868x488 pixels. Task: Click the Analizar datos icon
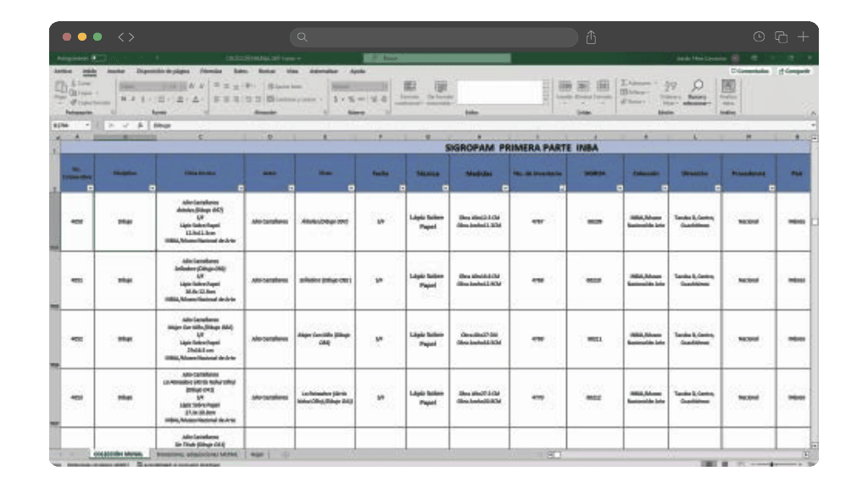click(x=728, y=86)
